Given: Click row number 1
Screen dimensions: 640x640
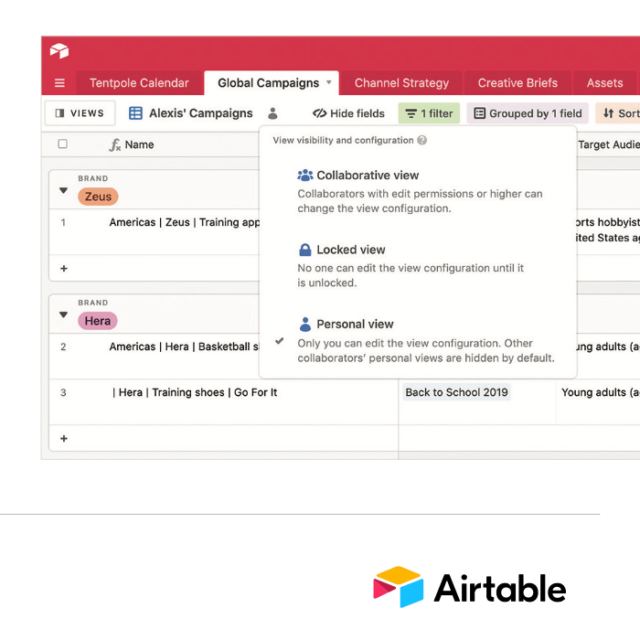Looking at the screenshot, I should (63, 222).
